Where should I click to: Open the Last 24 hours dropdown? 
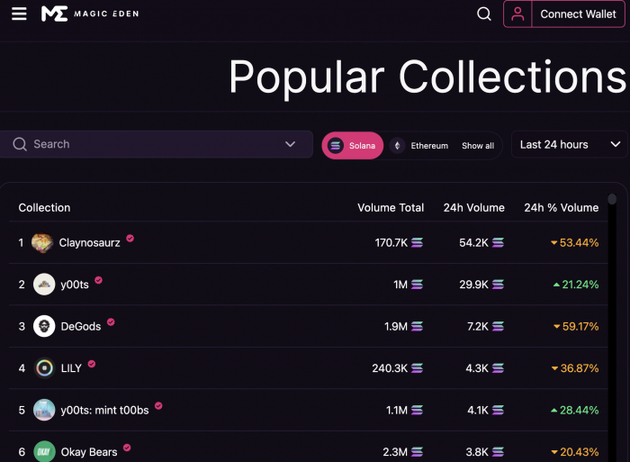coord(570,145)
